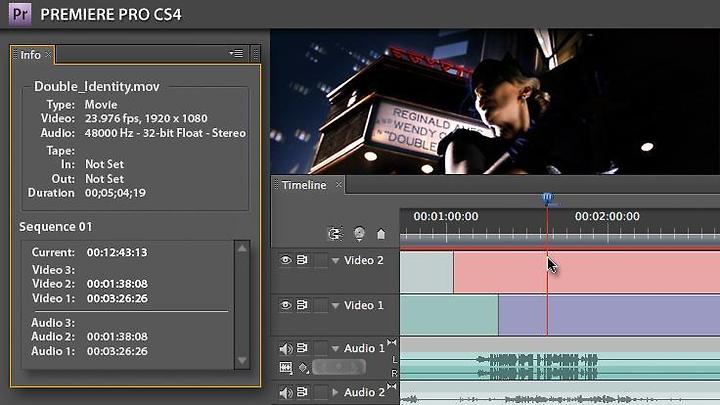The image size is (720, 405).
Task: Click the Video 1 track name
Action: [364, 305]
